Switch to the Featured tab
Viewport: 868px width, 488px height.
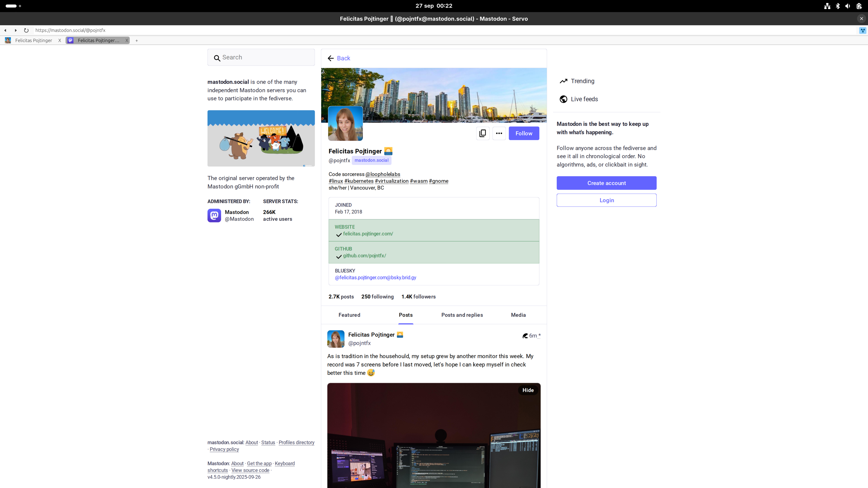tap(349, 315)
